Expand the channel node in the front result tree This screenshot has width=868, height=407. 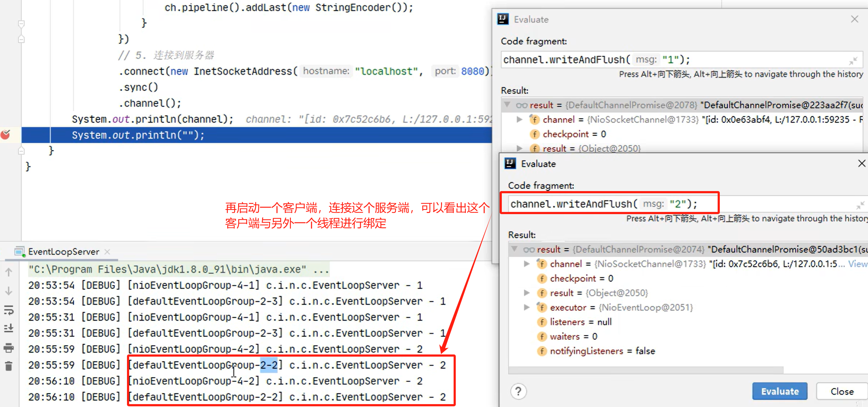527,264
